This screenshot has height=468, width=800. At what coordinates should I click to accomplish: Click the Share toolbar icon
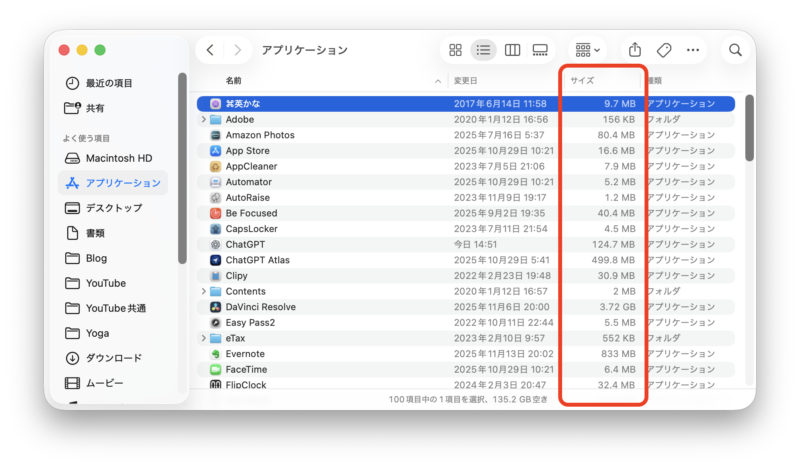click(x=635, y=50)
